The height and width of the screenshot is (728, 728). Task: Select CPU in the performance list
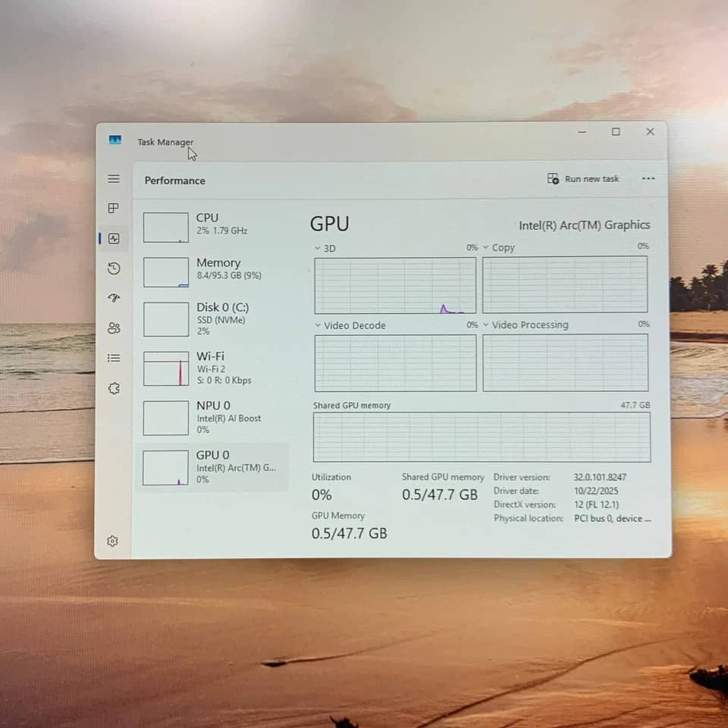212,227
